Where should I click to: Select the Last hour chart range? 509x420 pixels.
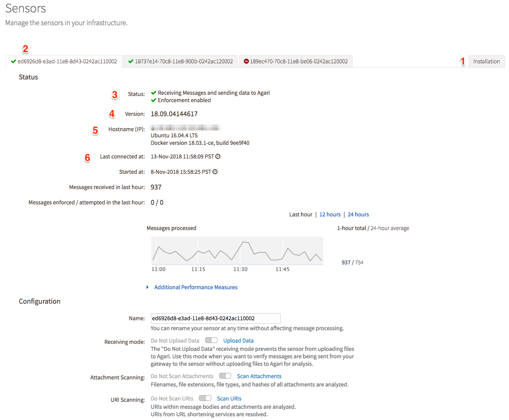click(301, 214)
